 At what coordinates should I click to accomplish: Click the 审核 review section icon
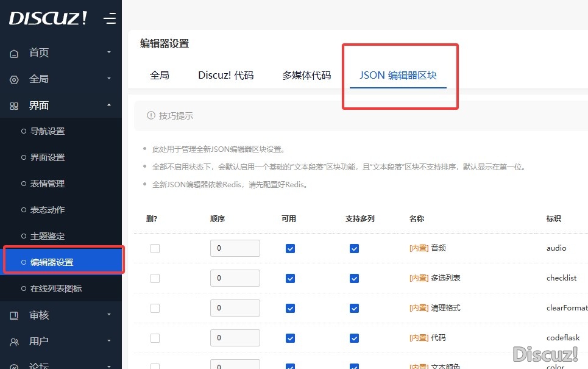pyautogui.click(x=13, y=315)
